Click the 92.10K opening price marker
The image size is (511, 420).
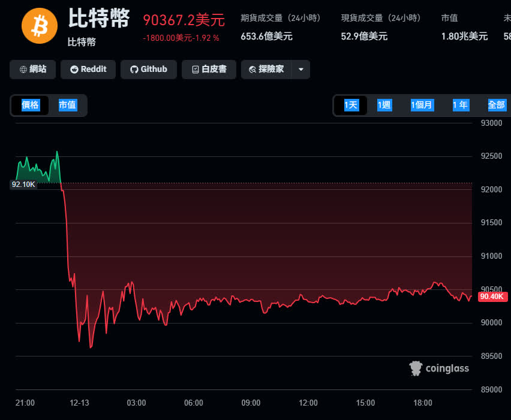(x=24, y=185)
